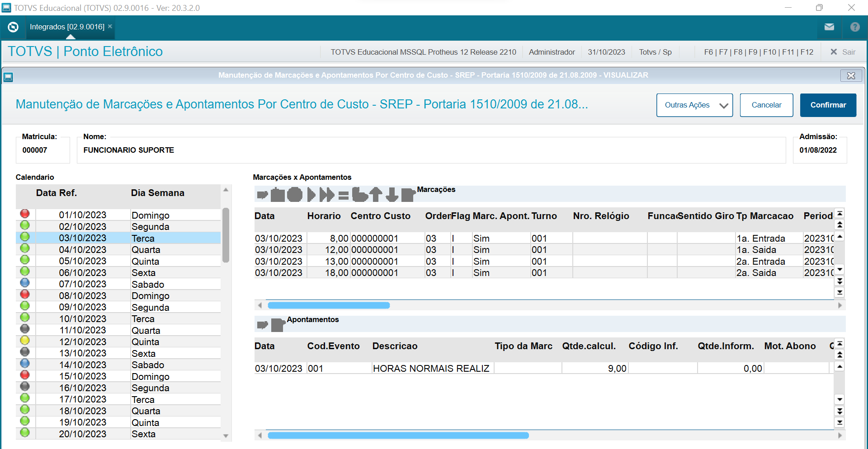Select the HORAS NORMAIS REALIZ appointment row
868x449 pixels.
(544, 369)
